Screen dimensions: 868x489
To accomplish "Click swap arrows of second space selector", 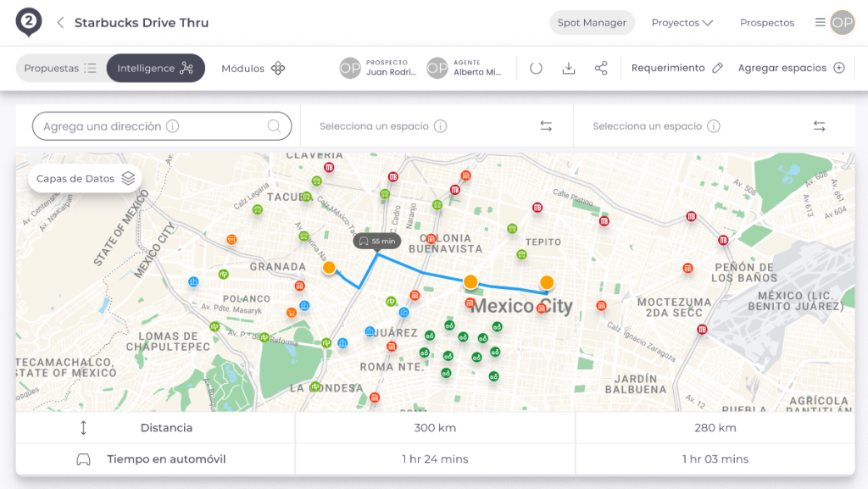I will pos(820,126).
